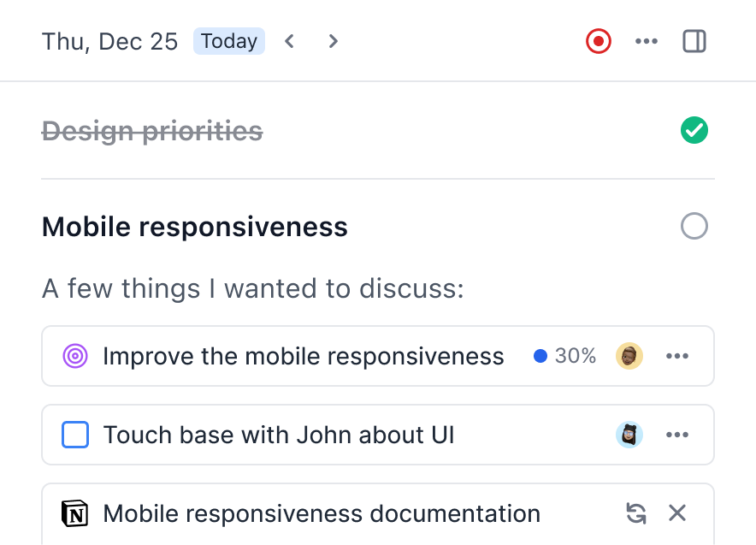Click the red record icon
This screenshot has height=545, width=756.
point(599,41)
